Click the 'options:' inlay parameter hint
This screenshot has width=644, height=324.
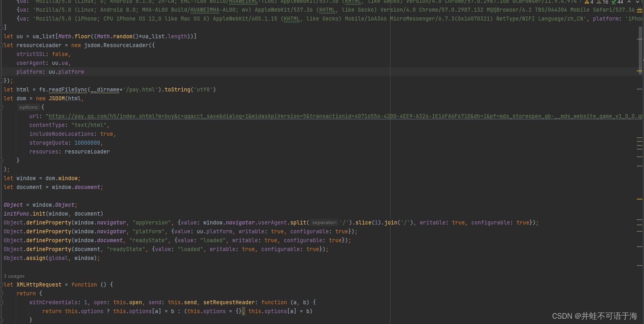tap(29, 107)
